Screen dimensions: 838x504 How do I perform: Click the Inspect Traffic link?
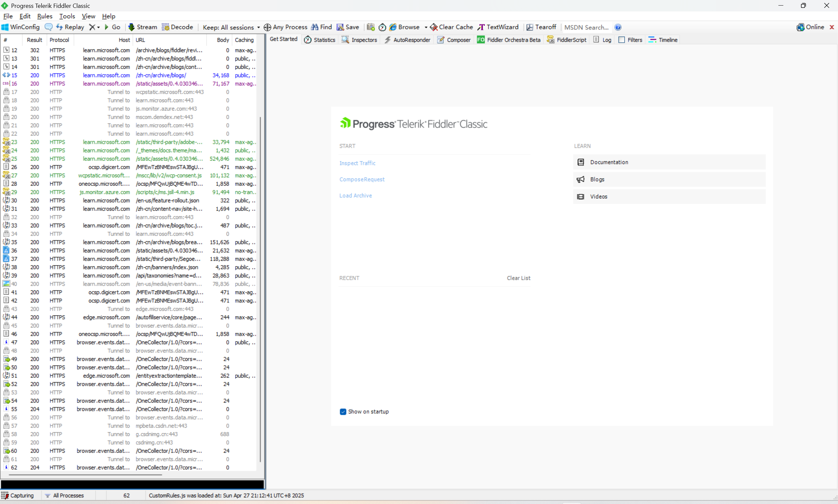tap(357, 163)
